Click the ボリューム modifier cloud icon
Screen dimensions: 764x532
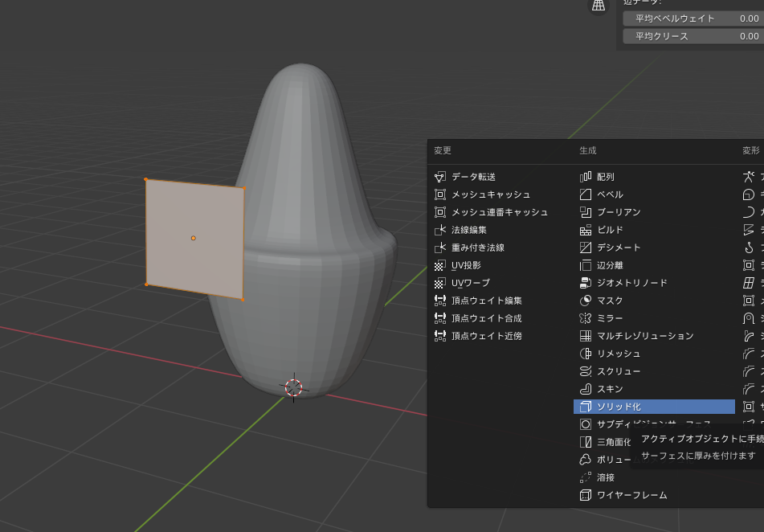(586, 460)
